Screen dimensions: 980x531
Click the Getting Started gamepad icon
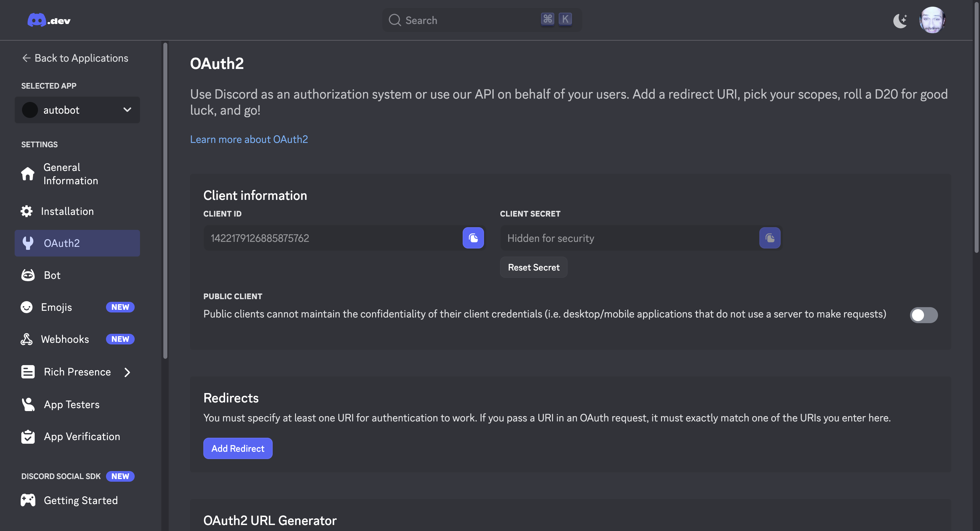click(x=28, y=500)
